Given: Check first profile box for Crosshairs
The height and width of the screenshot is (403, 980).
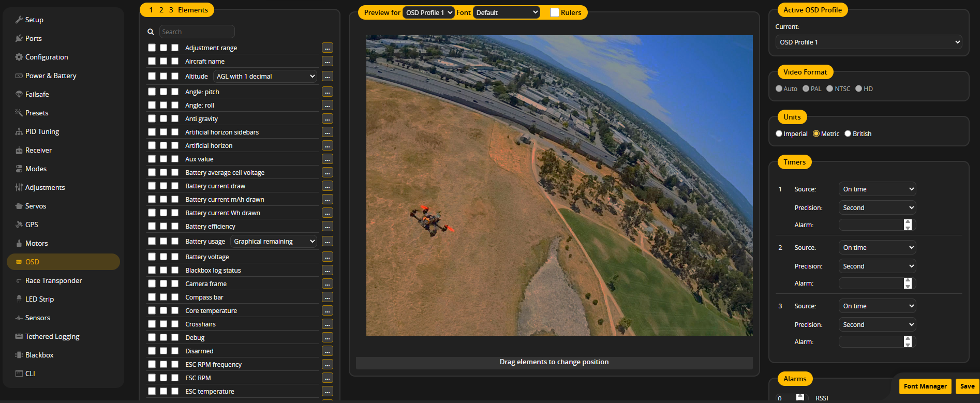Looking at the screenshot, I should [152, 324].
